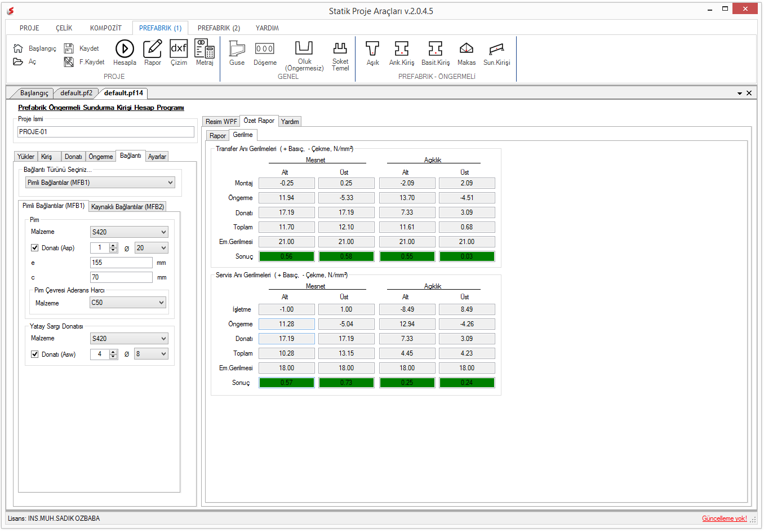Screen dimensions: 764x532
Task: Open the PREFABRİK (2) ribbon tab
Action: click(x=219, y=28)
